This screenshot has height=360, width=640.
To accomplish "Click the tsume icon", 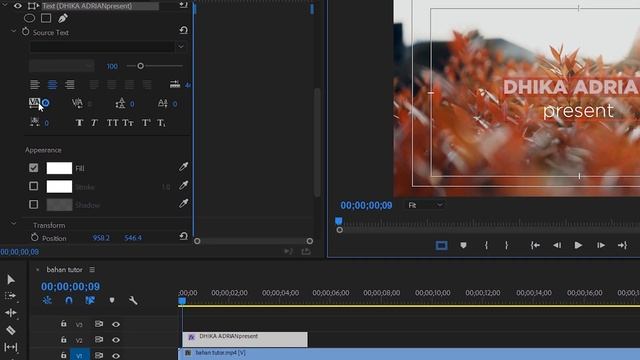I will tap(35, 122).
